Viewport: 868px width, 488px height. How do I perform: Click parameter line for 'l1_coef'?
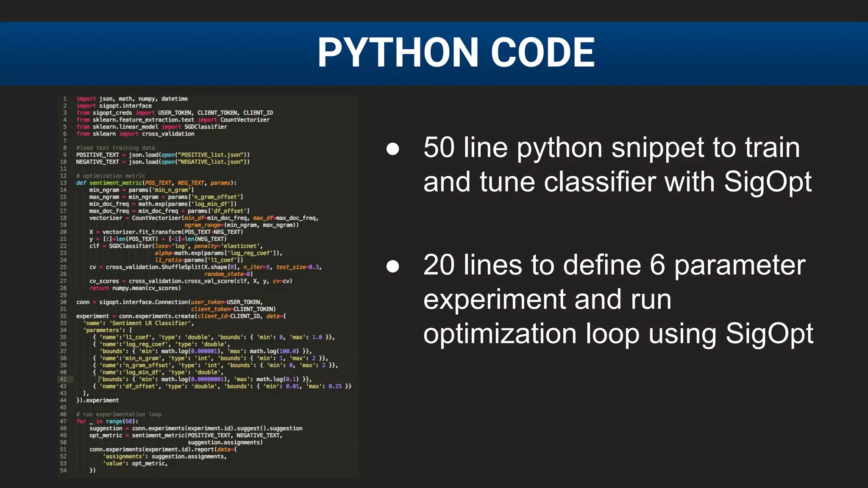214,337
